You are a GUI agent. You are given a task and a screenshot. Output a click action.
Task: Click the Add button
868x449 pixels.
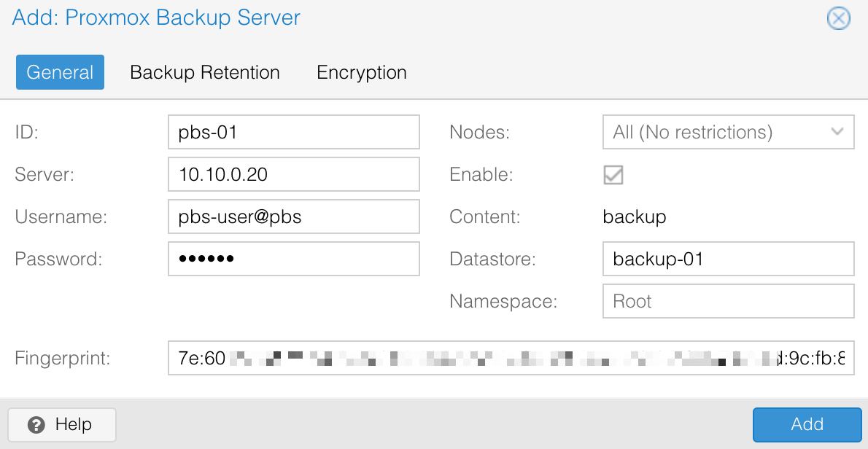pyautogui.click(x=807, y=425)
